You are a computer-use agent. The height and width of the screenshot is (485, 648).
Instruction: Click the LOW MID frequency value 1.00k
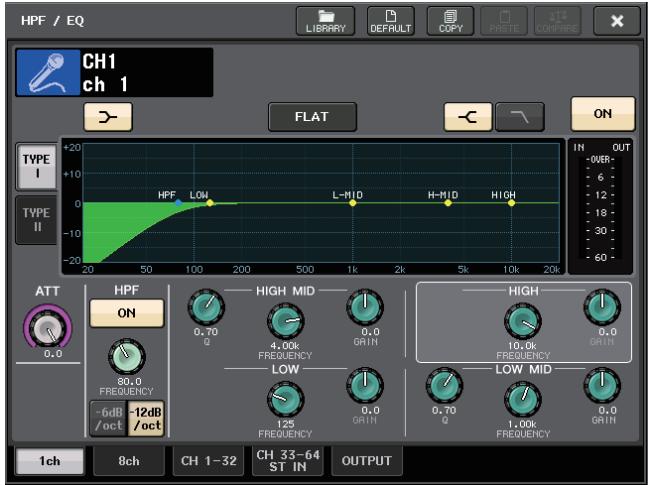pos(522,424)
